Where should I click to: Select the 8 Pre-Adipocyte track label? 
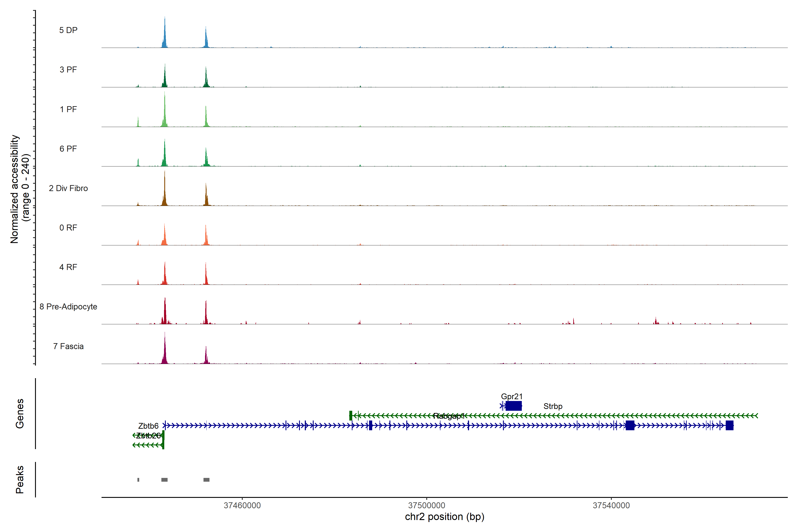68,307
